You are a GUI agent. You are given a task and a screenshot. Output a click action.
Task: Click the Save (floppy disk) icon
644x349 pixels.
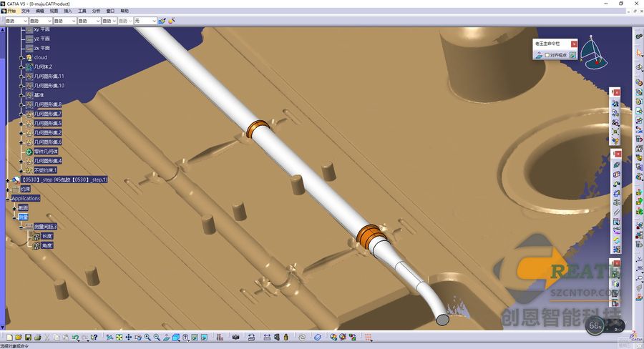click(28, 337)
